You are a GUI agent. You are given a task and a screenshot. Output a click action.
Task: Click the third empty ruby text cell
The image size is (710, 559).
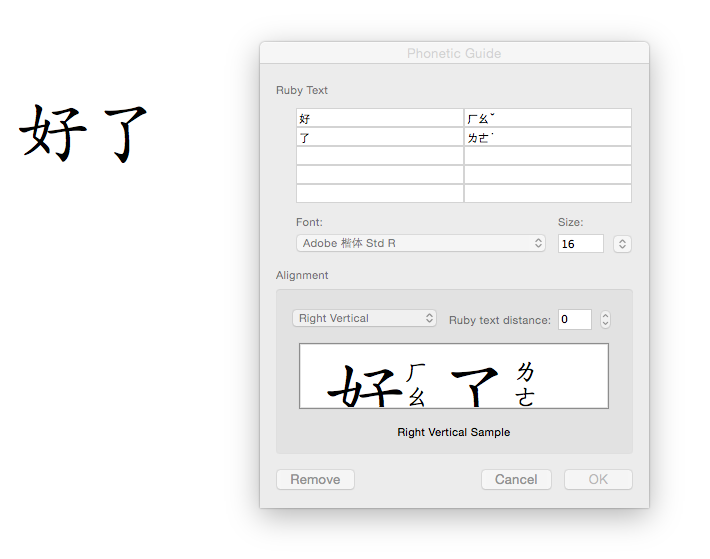(x=548, y=156)
